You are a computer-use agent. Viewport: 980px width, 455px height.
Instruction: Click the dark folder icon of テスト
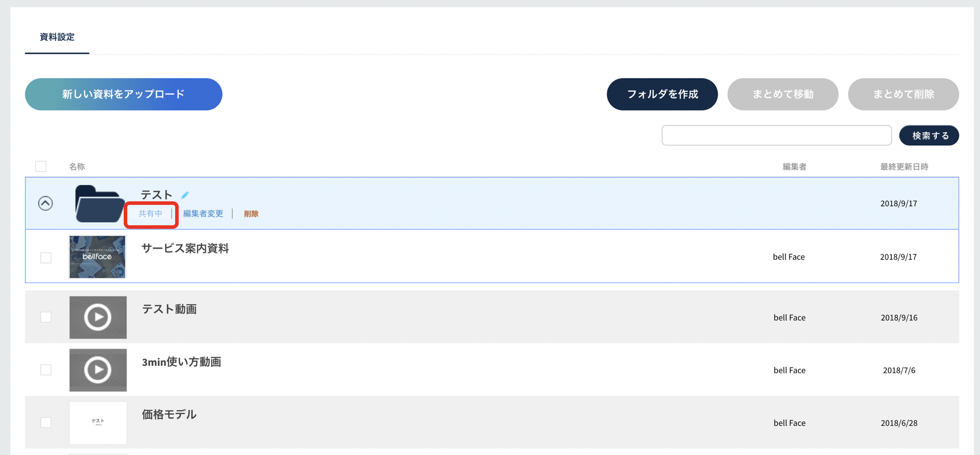coord(100,204)
